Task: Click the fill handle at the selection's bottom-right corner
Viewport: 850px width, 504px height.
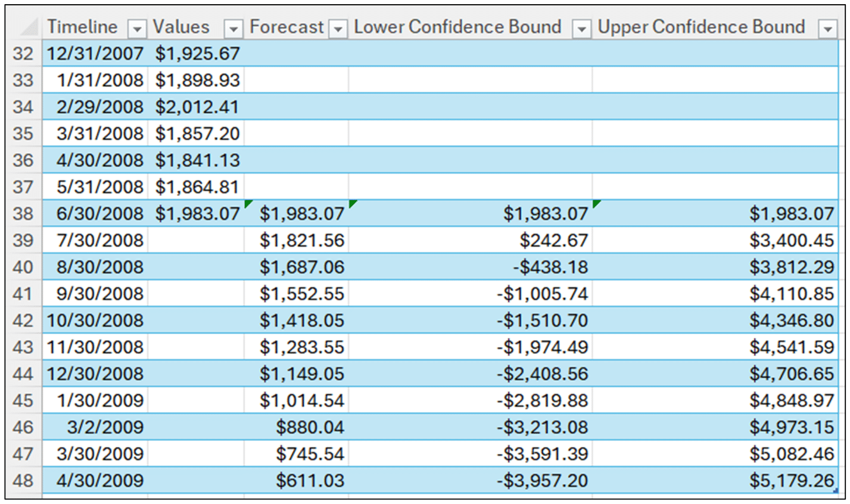Action: (835, 490)
